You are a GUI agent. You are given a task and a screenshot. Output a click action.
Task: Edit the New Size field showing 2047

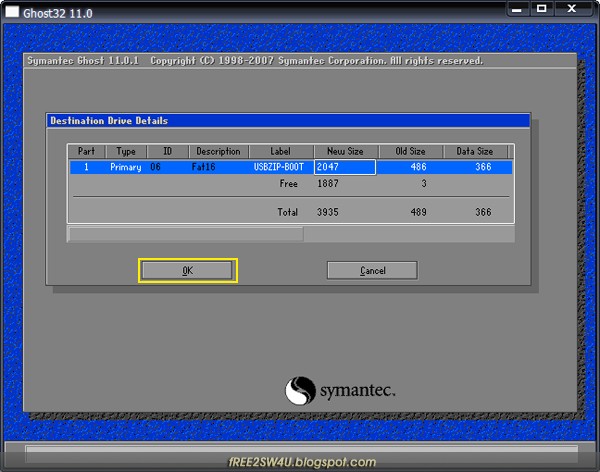pos(345,167)
